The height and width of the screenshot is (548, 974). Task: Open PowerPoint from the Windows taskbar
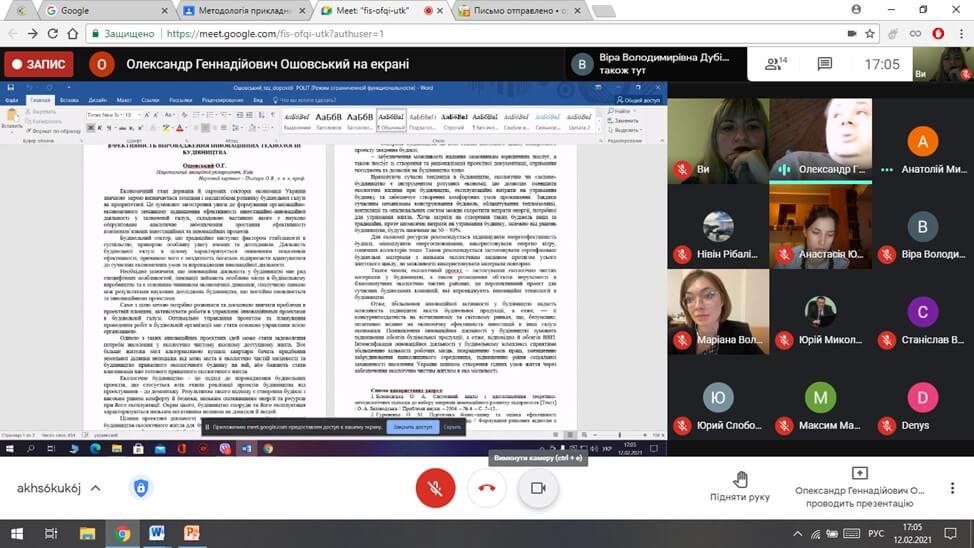tap(189, 534)
